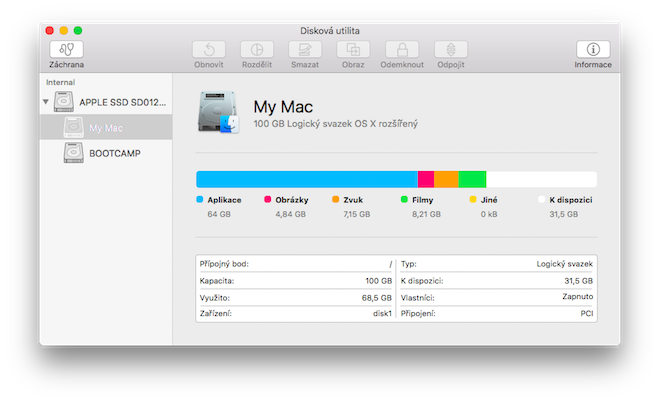Click the Odemknout lock icon
The width and height of the screenshot is (660, 402).
[x=402, y=50]
